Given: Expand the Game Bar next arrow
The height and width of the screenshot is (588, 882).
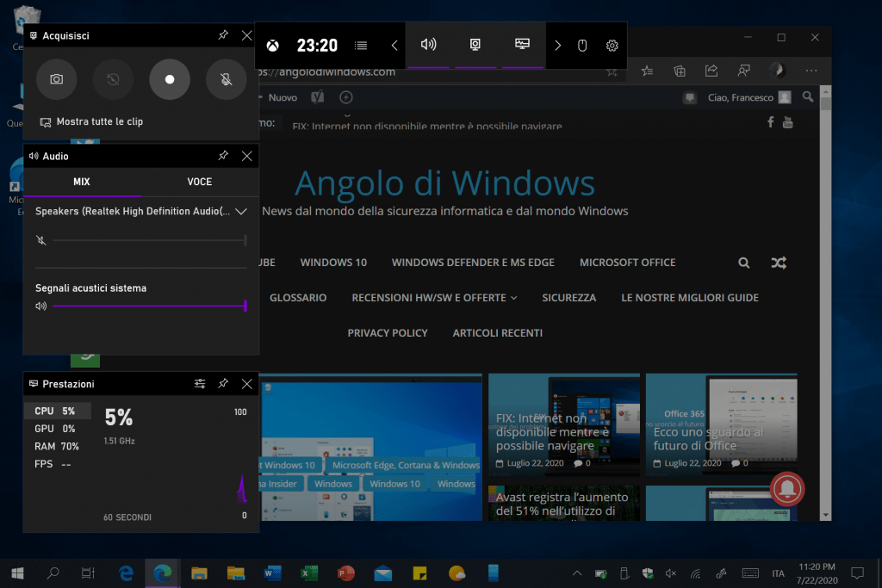Looking at the screenshot, I should 558,46.
